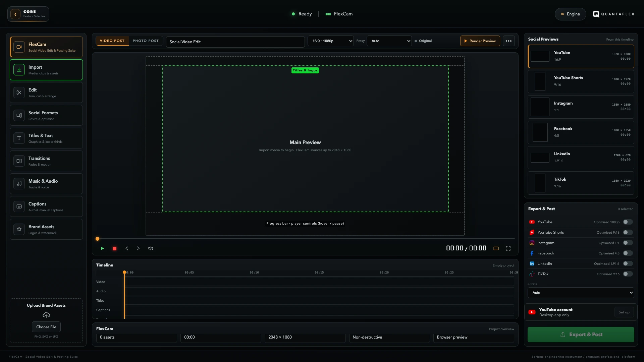Enable TikTok export toggle
Image resolution: width=644 pixels, height=362 pixels.
pos(628,274)
